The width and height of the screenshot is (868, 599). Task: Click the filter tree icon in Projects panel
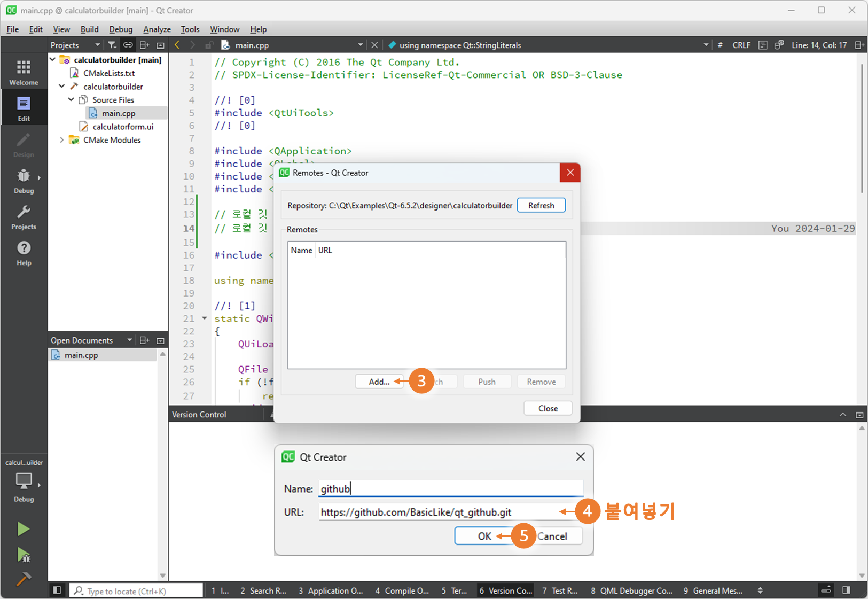112,45
